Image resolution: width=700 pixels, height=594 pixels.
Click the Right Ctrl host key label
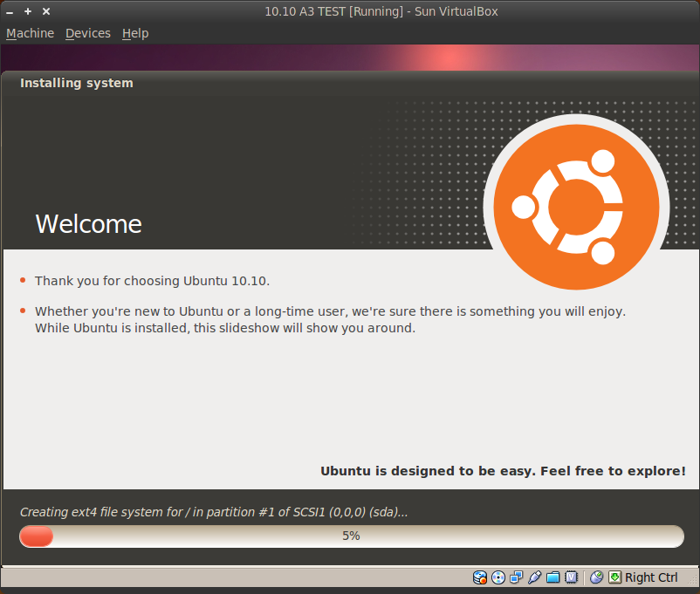pyautogui.click(x=651, y=577)
